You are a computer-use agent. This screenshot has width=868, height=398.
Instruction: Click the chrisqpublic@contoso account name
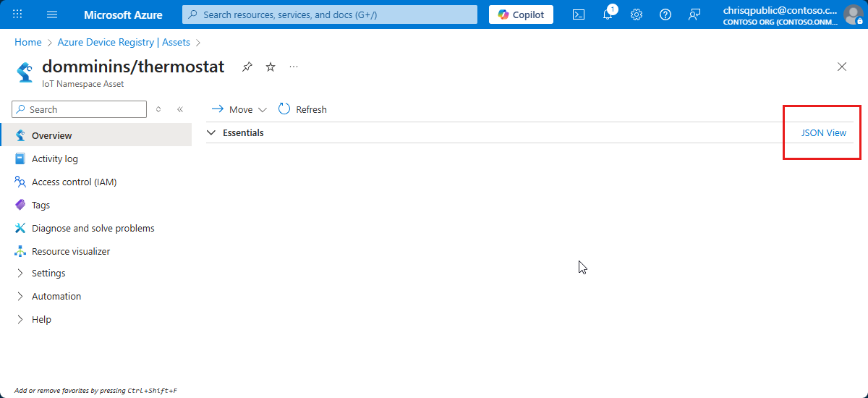pos(780,10)
